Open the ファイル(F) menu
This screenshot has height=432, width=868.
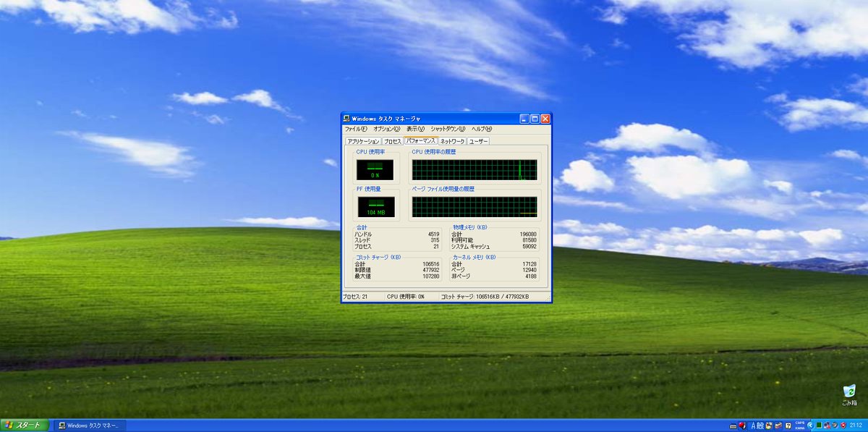coord(356,129)
